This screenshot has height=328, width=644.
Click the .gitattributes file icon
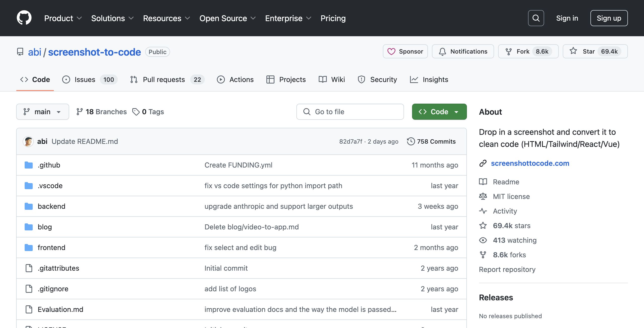click(x=29, y=268)
